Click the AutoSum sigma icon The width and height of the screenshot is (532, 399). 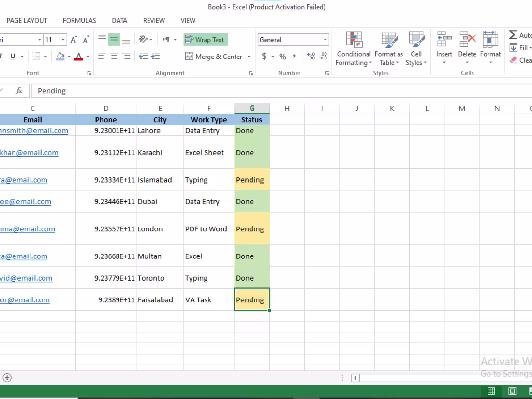(513, 35)
